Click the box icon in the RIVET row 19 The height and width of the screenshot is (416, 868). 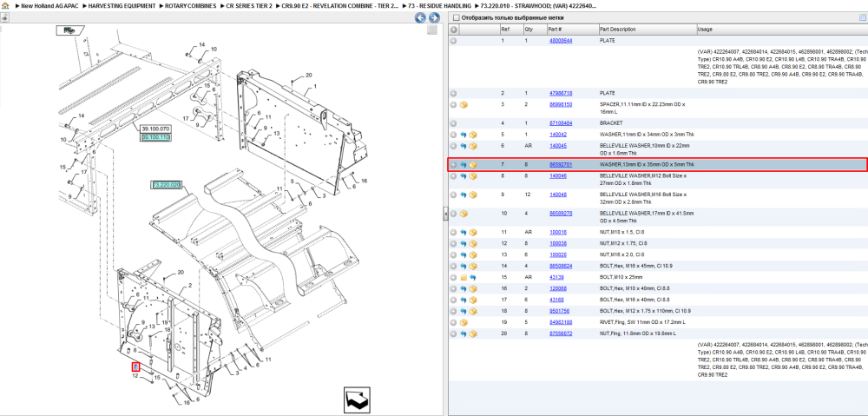pyautogui.click(x=464, y=322)
